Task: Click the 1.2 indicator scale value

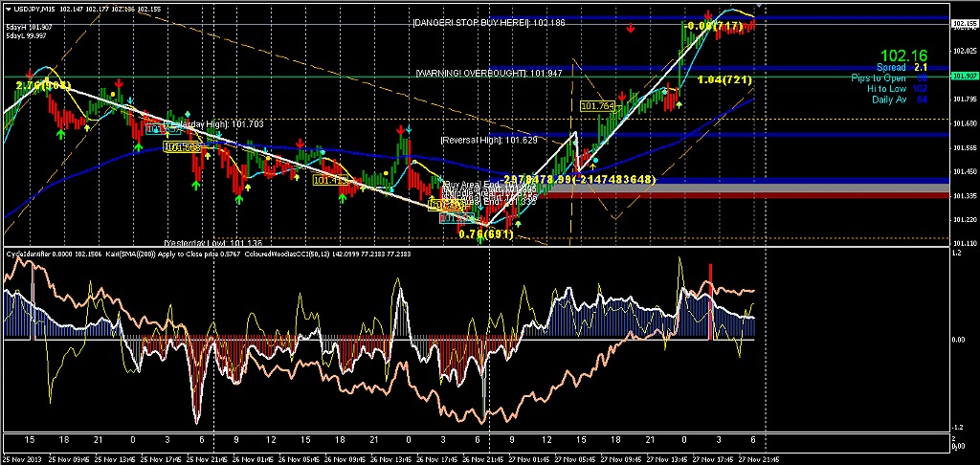Action: pos(956,254)
